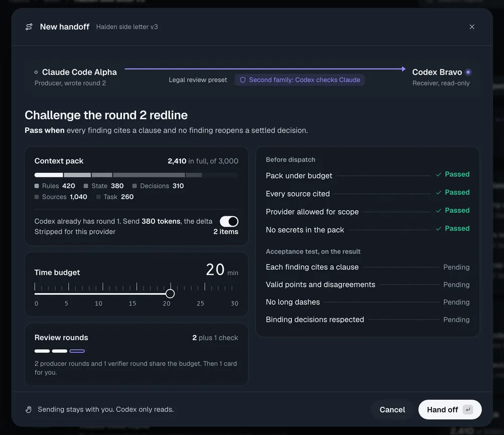Click the Stripped for this provider text
Viewport: 504px width, 435px height.
(x=75, y=232)
